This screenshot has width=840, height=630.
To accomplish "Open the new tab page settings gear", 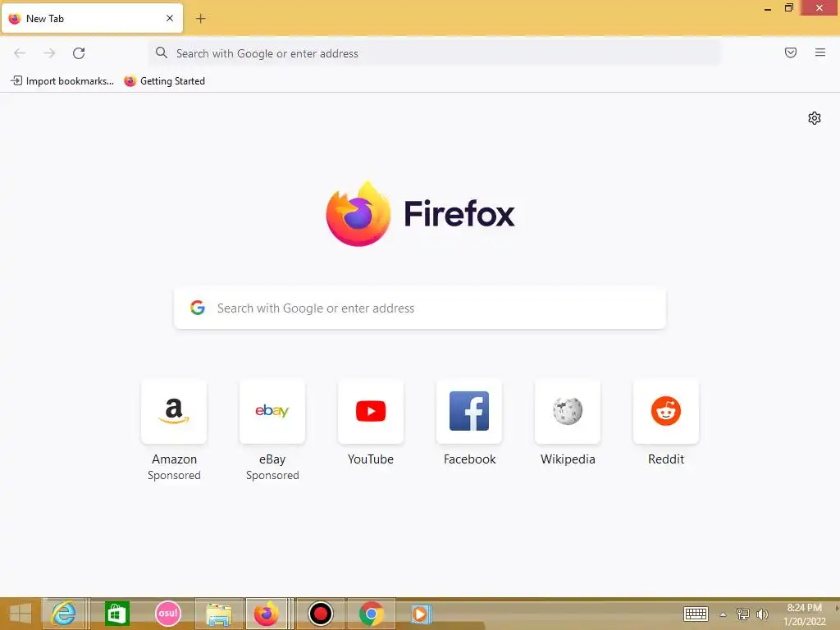I will (x=815, y=118).
